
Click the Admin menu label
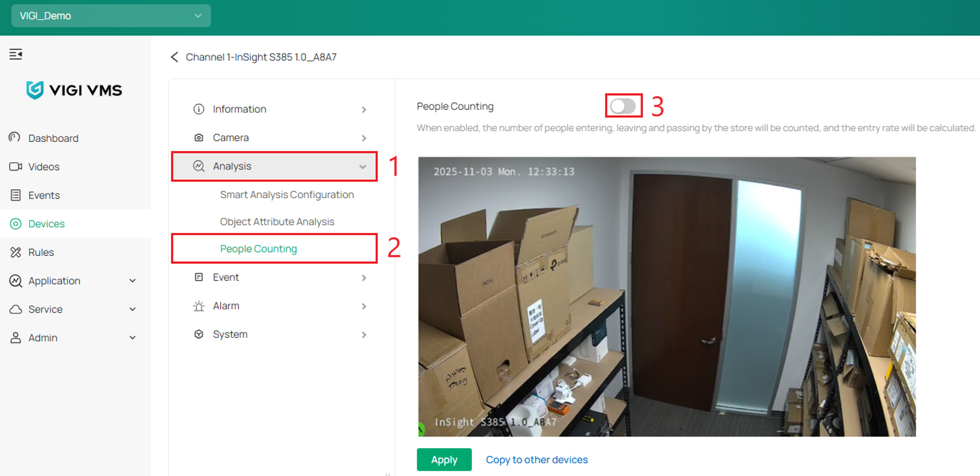click(x=43, y=338)
